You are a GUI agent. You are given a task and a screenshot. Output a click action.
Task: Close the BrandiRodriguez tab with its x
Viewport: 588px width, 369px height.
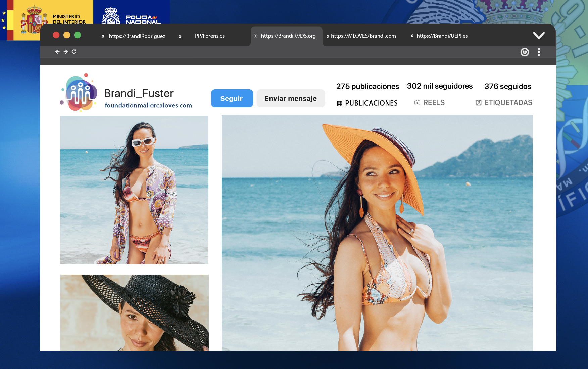103,36
